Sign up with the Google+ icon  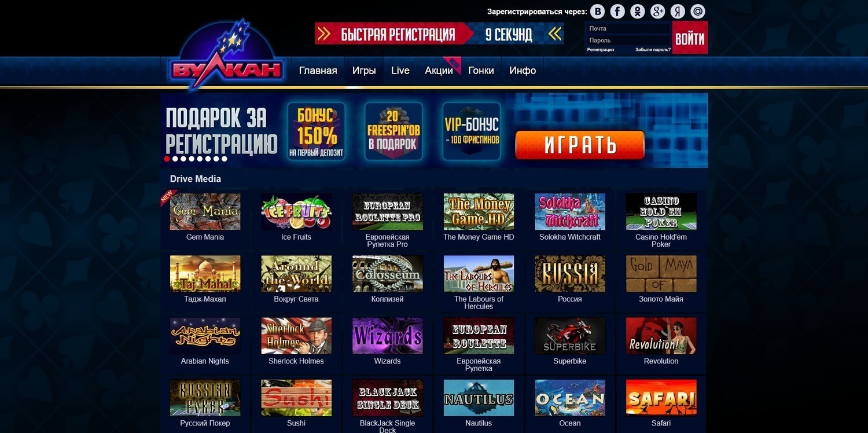(657, 12)
